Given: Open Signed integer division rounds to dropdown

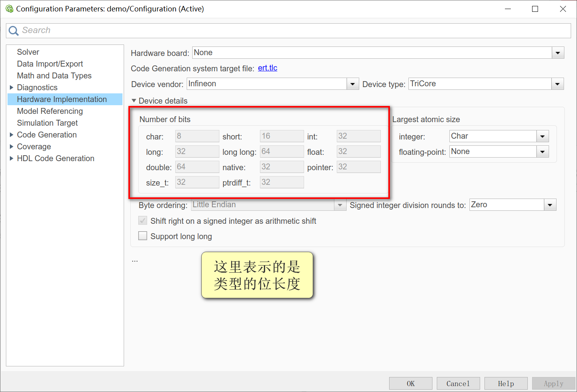Looking at the screenshot, I should pyautogui.click(x=550, y=205).
